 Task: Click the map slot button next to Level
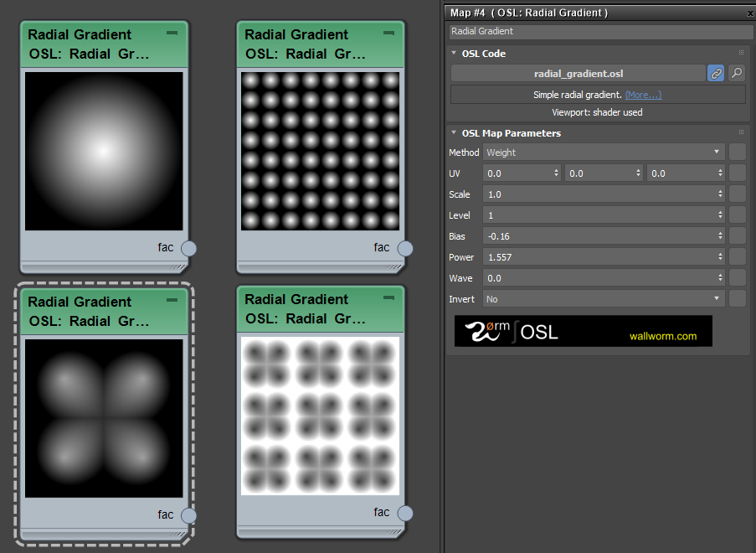(738, 214)
